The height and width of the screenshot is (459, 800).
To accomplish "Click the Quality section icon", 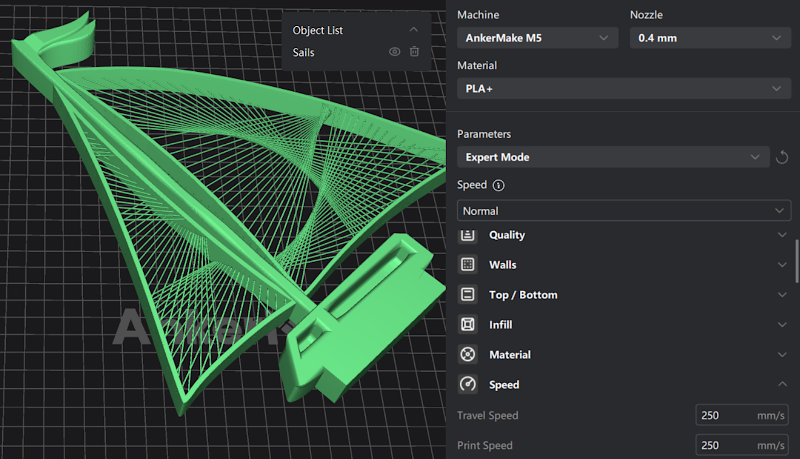I will (x=468, y=235).
